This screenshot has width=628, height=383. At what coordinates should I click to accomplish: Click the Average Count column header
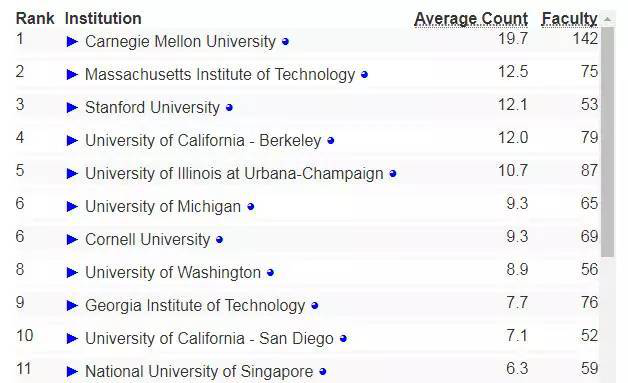(x=471, y=19)
